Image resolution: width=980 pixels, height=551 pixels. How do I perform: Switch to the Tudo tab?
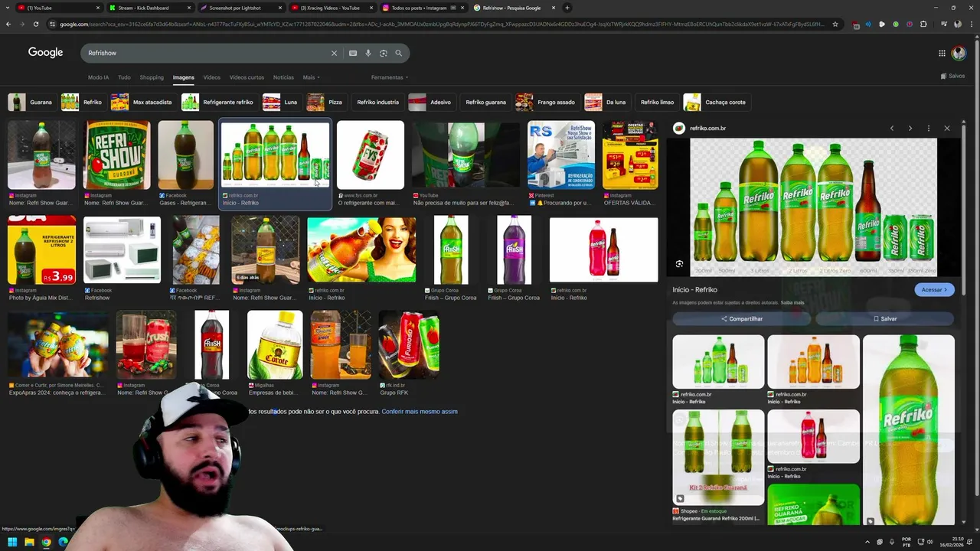tap(124, 77)
